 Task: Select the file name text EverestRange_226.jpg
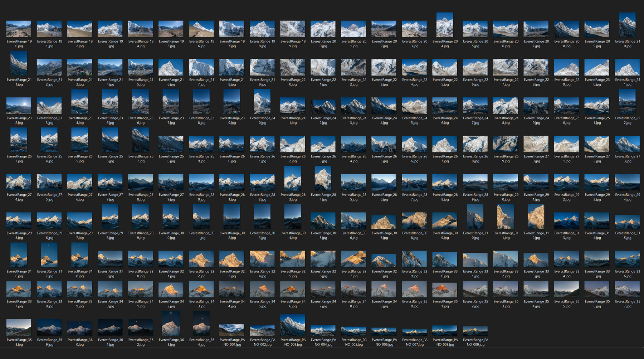pos(475,82)
